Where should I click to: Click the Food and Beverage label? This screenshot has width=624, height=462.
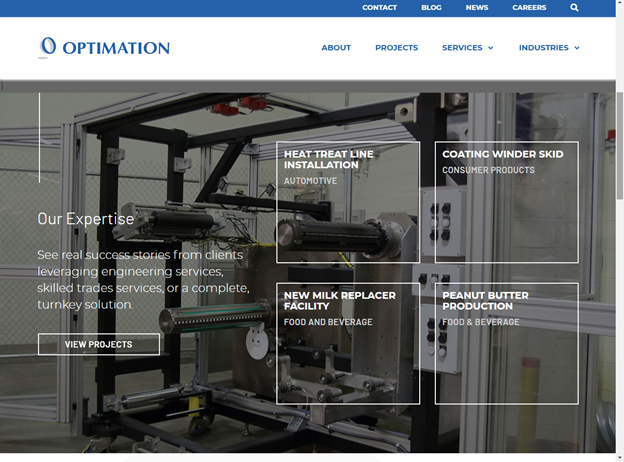[x=328, y=322]
